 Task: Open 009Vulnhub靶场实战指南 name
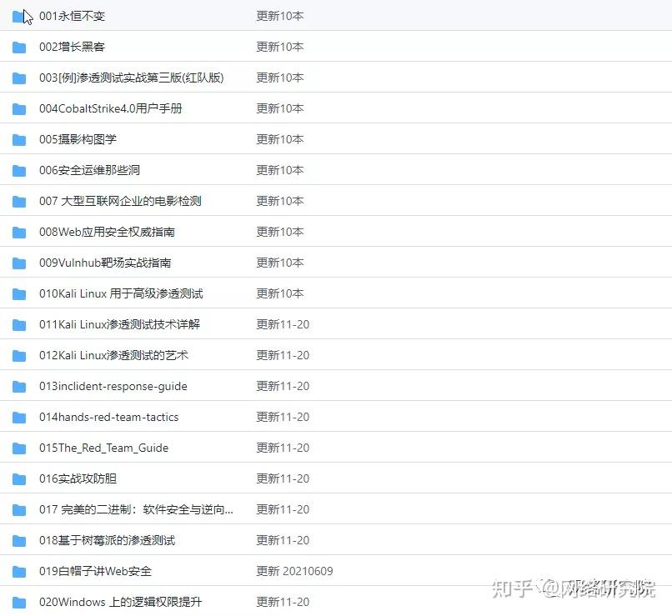tap(105, 263)
